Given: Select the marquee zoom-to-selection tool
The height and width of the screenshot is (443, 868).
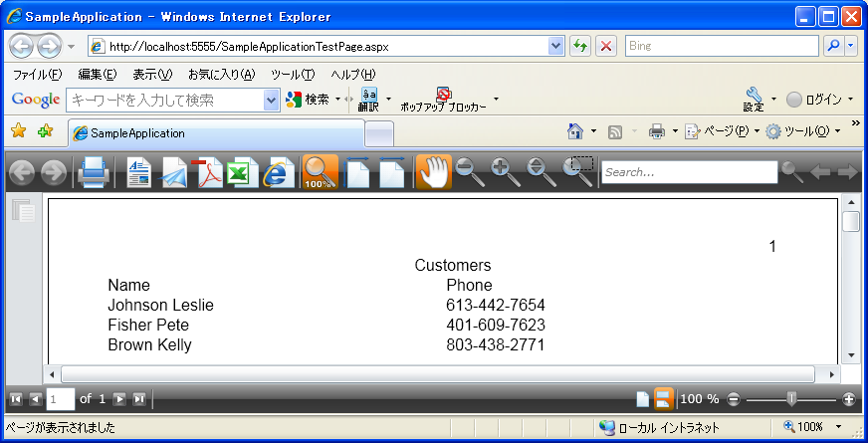Looking at the screenshot, I should pos(578,170).
